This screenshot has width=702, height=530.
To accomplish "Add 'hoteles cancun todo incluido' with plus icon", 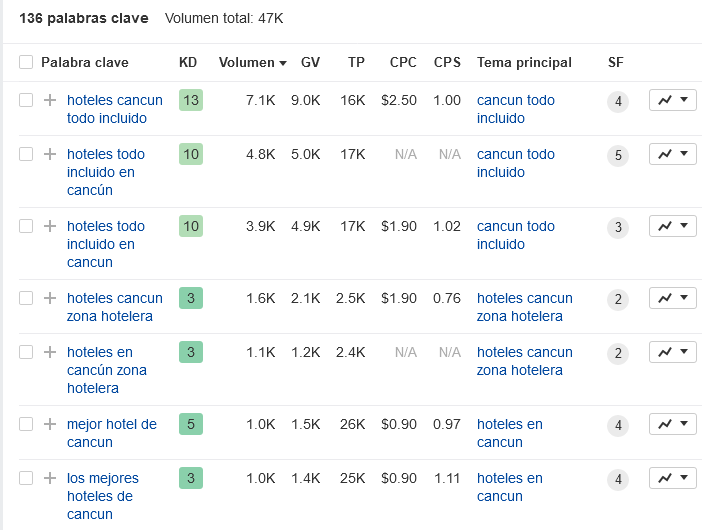I will pos(50,100).
